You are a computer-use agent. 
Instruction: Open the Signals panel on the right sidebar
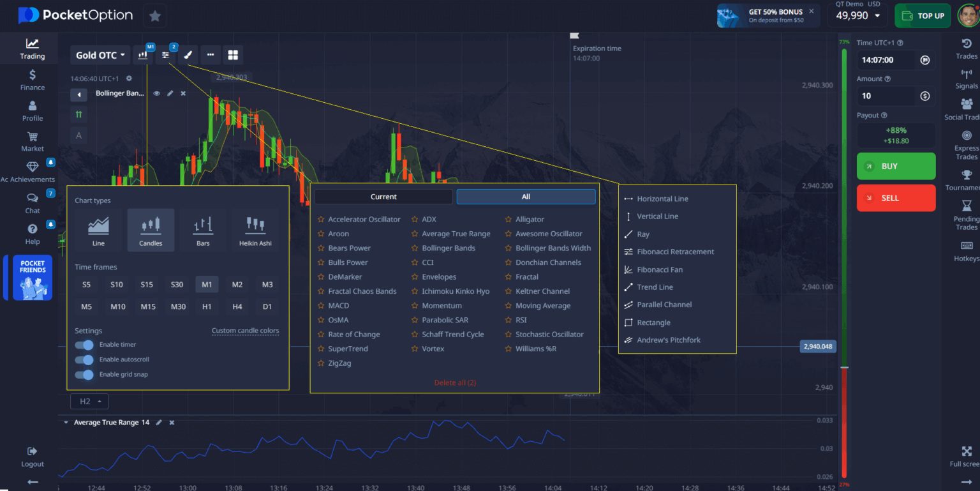coord(966,80)
